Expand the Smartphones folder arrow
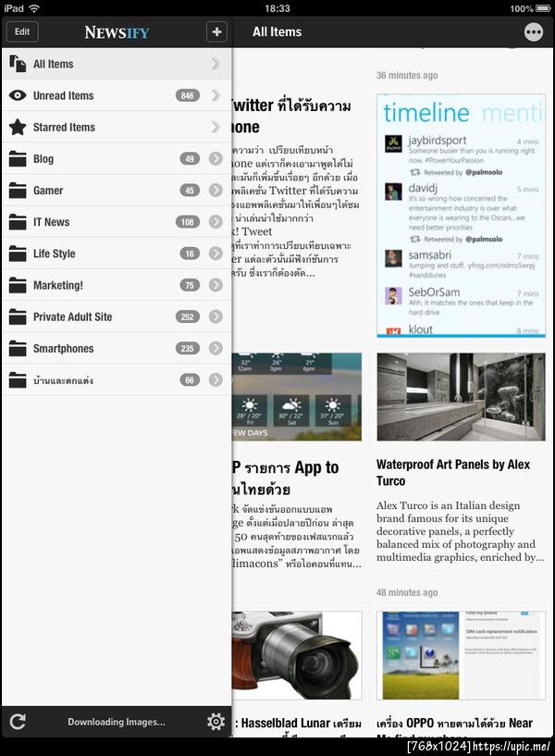 [x=216, y=348]
